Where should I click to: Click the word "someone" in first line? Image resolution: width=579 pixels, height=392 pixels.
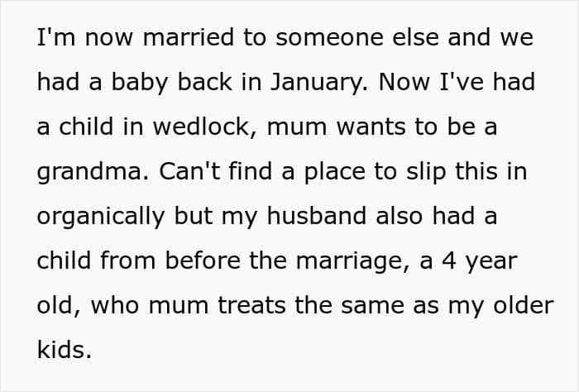tap(329, 38)
